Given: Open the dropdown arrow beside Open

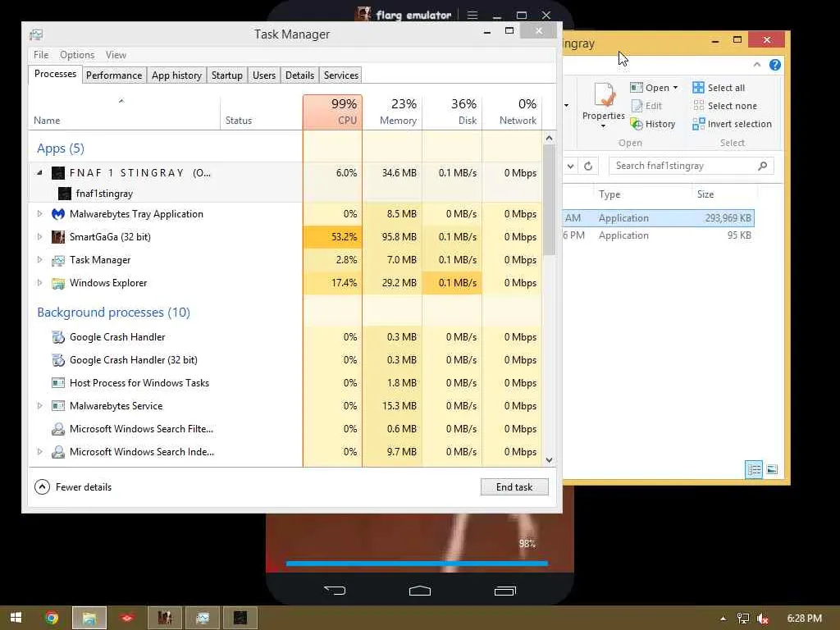Looking at the screenshot, I should point(676,87).
